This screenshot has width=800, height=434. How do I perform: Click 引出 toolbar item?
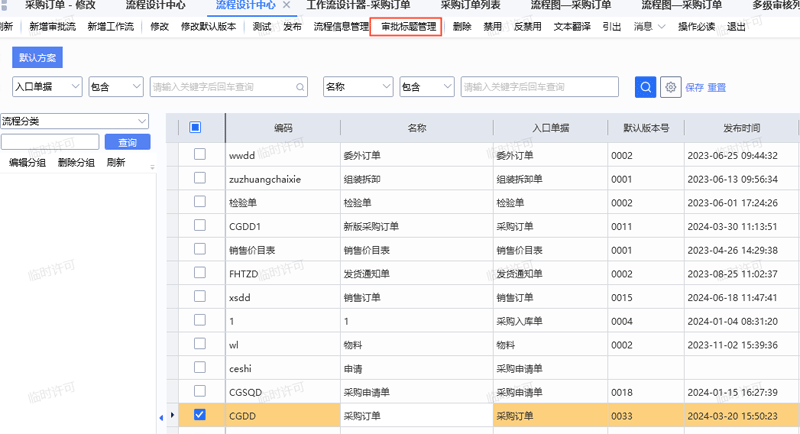point(611,27)
